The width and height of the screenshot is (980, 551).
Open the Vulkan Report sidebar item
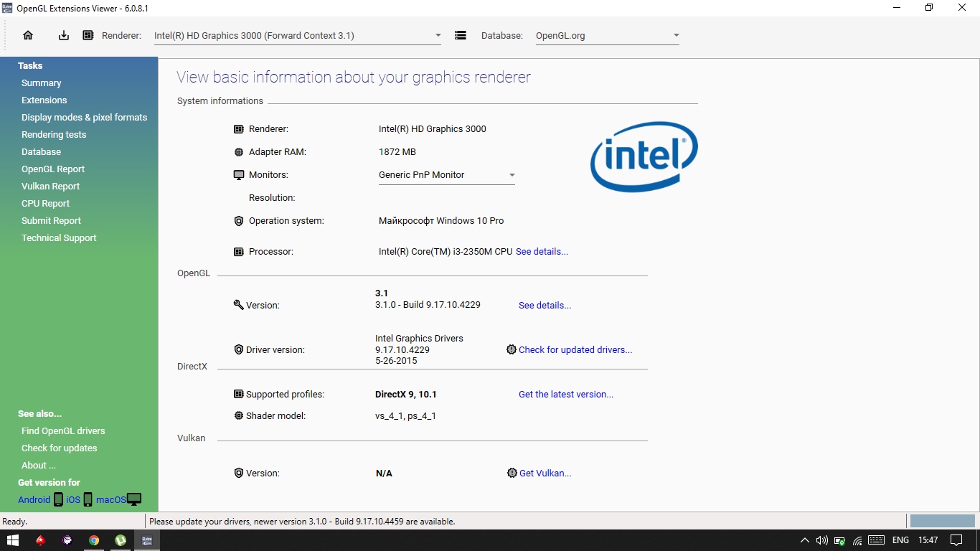[x=50, y=187]
